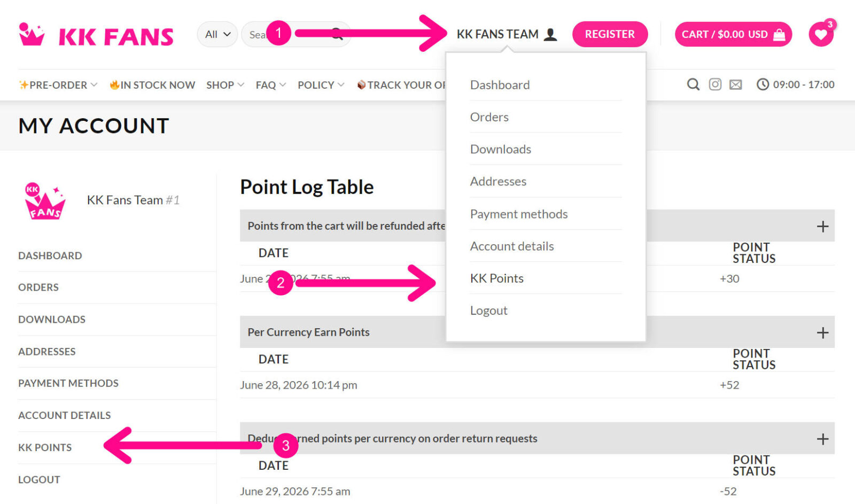Open the Instagram icon link
This screenshot has width=855, height=504.
coord(715,84)
